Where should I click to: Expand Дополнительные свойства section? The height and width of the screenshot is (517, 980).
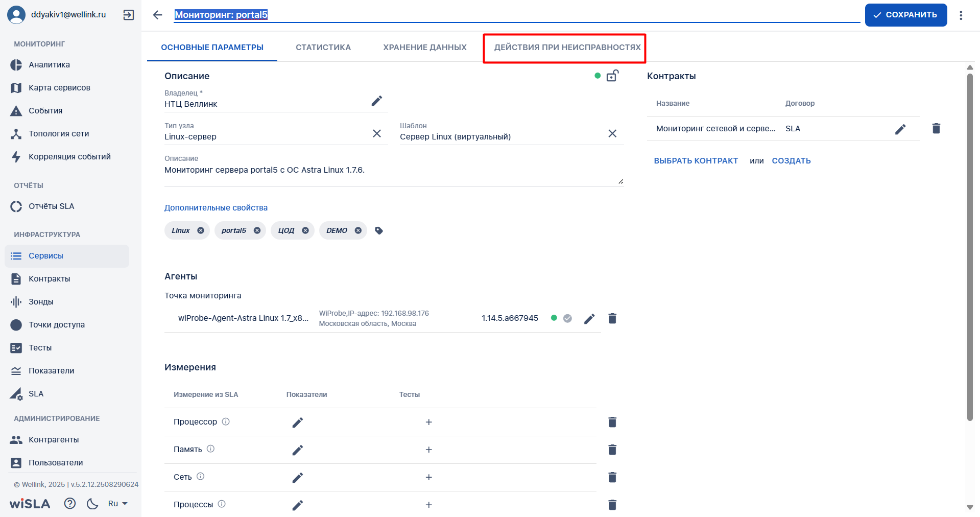tap(216, 207)
